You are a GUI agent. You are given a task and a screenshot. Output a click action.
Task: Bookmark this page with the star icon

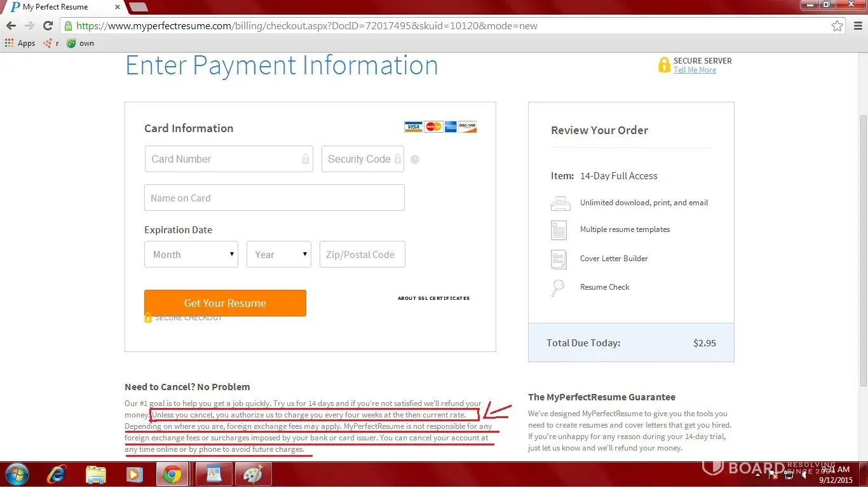[x=837, y=26]
